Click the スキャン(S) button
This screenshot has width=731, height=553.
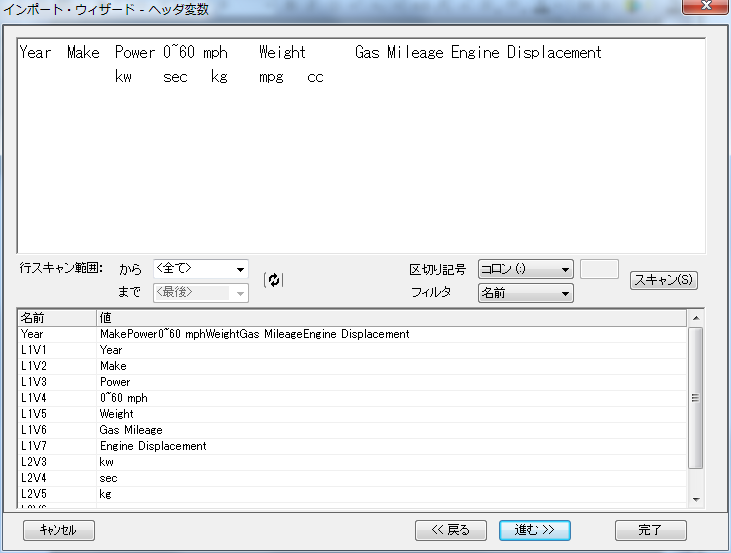coord(663,280)
